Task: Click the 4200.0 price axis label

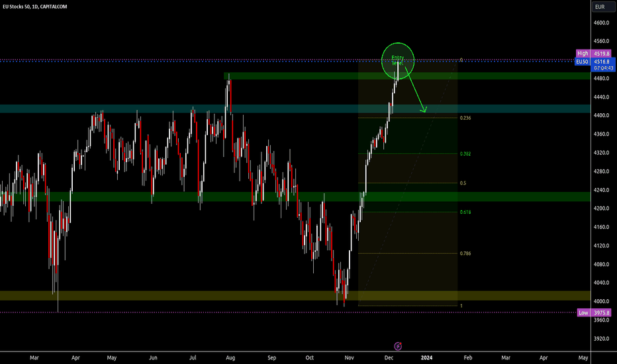Action: tap(601, 208)
